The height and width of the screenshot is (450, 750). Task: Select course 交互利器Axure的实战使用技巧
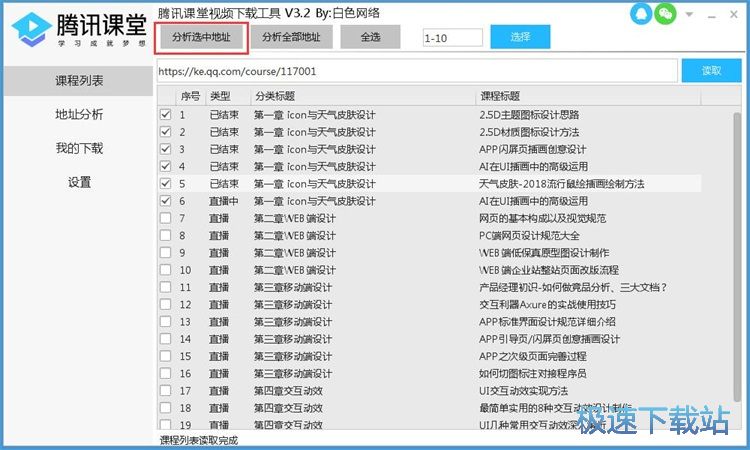(547, 304)
